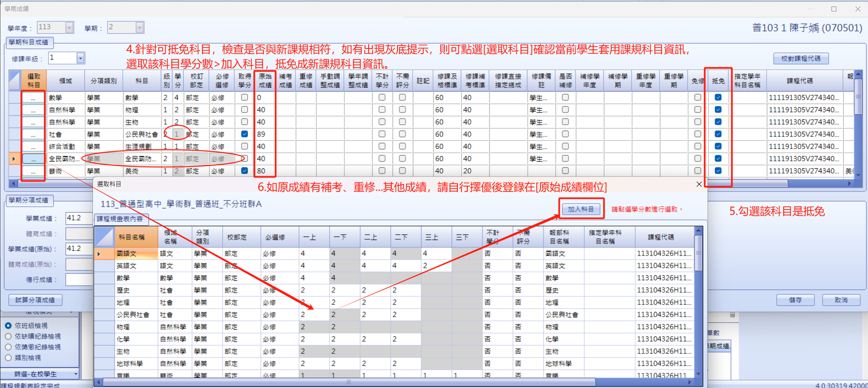
Task: Click the left arrow of the 選取科目 list scrollbar
Action: 98,382
